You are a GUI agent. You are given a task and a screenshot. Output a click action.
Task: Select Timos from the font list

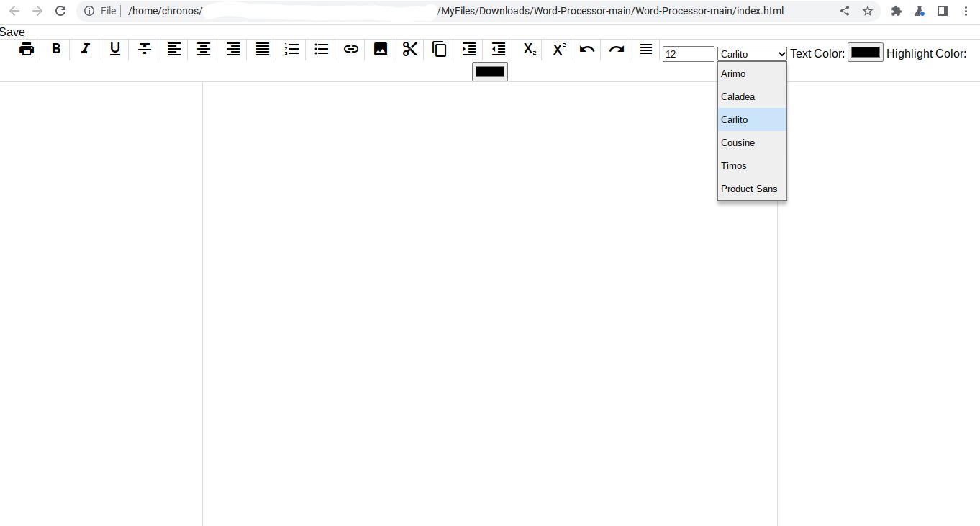coord(734,165)
